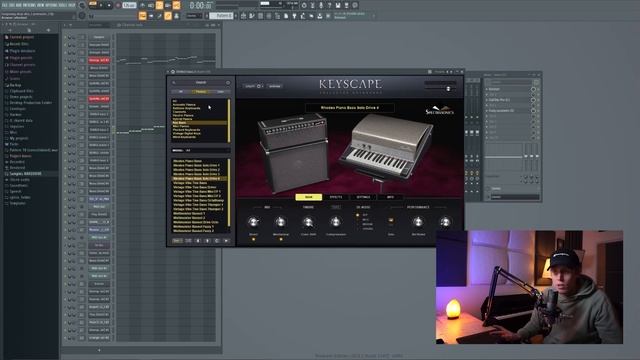Open the FILE menu
This screenshot has height=360, width=640.
pos(5,5)
